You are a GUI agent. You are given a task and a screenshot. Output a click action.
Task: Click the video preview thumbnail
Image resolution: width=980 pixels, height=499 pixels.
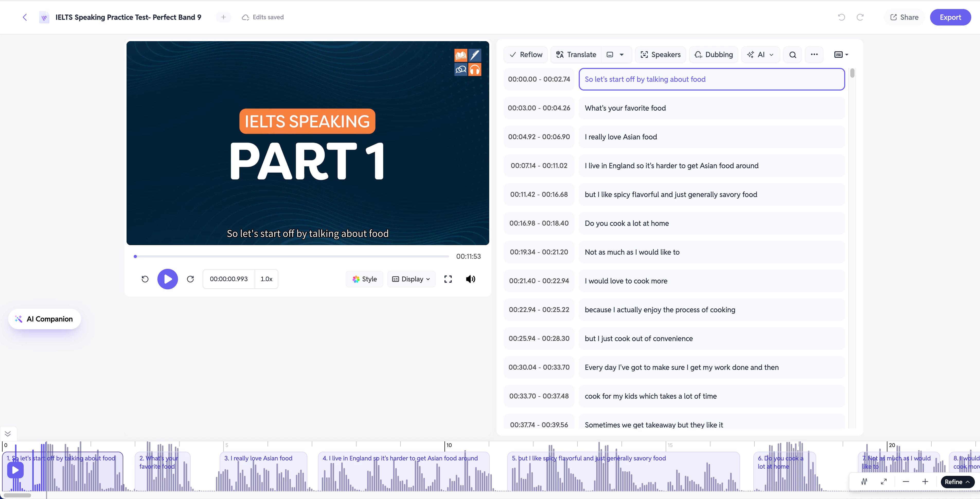pyautogui.click(x=307, y=143)
